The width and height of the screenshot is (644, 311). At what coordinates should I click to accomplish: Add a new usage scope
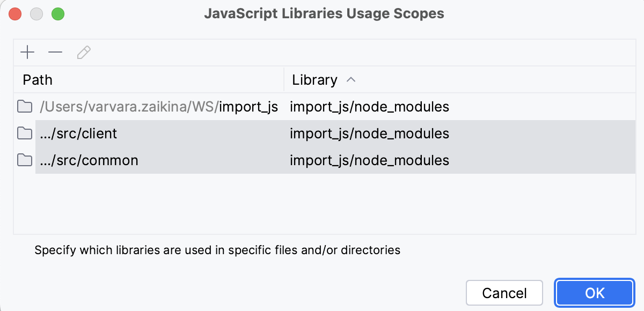tap(27, 52)
